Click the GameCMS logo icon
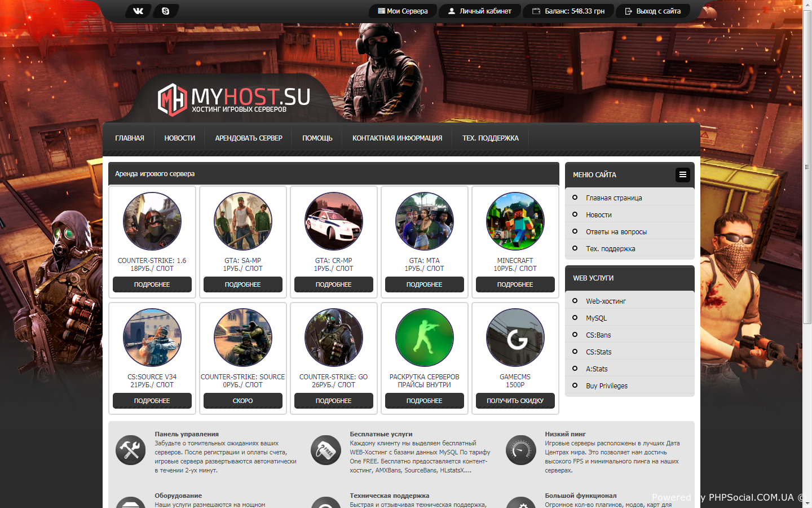The height and width of the screenshot is (508, 812). pyautogui.click(x=515, y=338)
